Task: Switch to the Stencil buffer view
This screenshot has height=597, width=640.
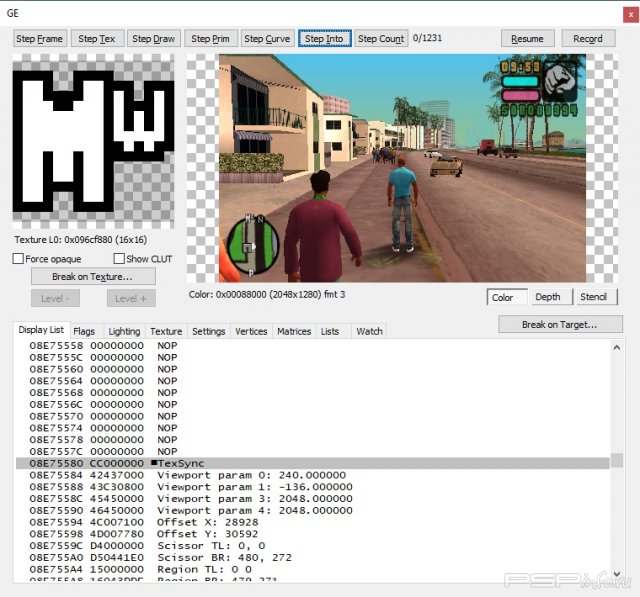Action: coord(593,297)
